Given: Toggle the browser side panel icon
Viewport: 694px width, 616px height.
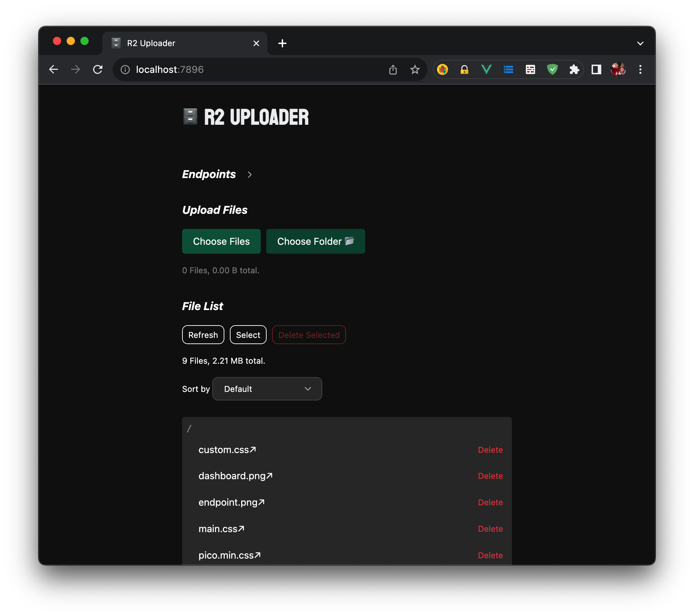Looking at the screenshot, I should pyautogui.click(x=596, y=70).
